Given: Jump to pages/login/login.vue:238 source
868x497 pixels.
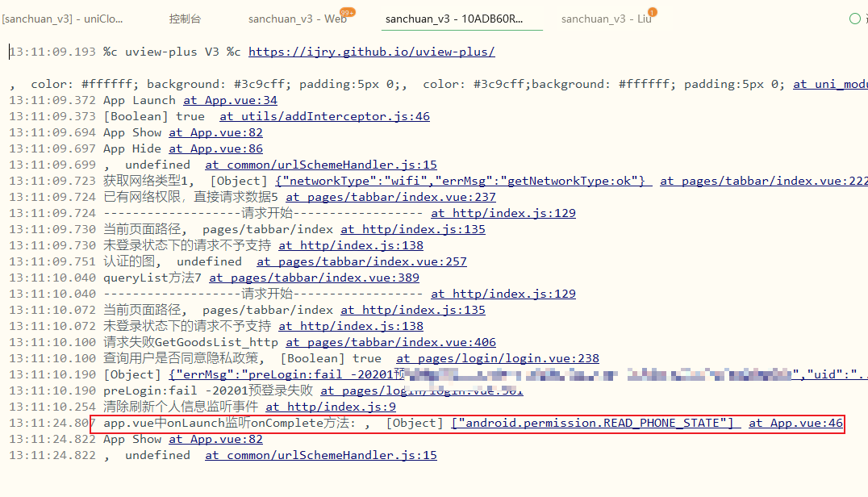Looking at the screenshot, I should click(498, 358).
